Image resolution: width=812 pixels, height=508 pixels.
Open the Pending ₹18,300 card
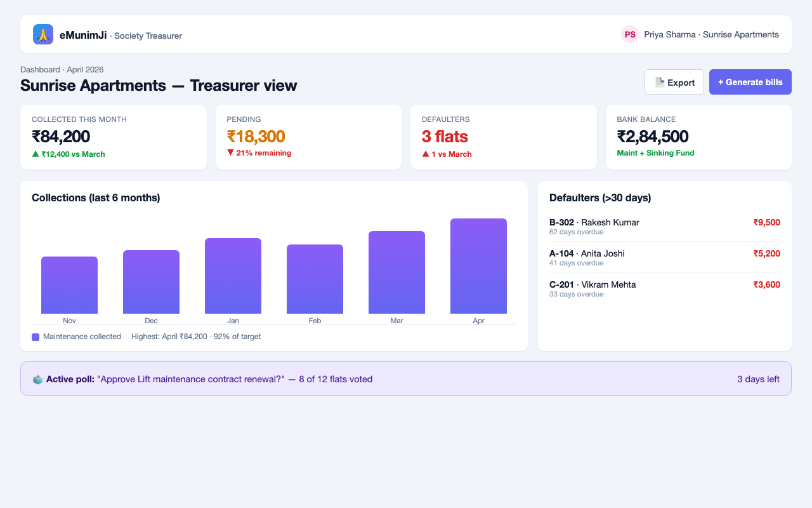308,137
